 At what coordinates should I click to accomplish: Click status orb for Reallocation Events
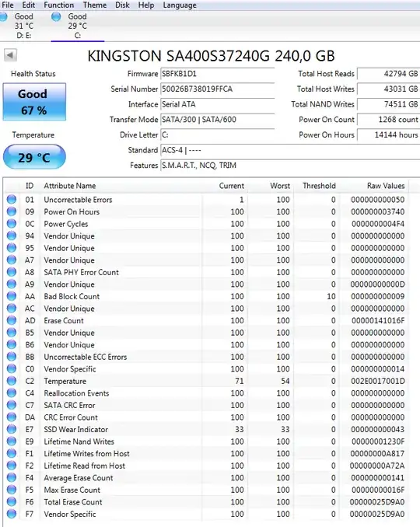point(12,393)
